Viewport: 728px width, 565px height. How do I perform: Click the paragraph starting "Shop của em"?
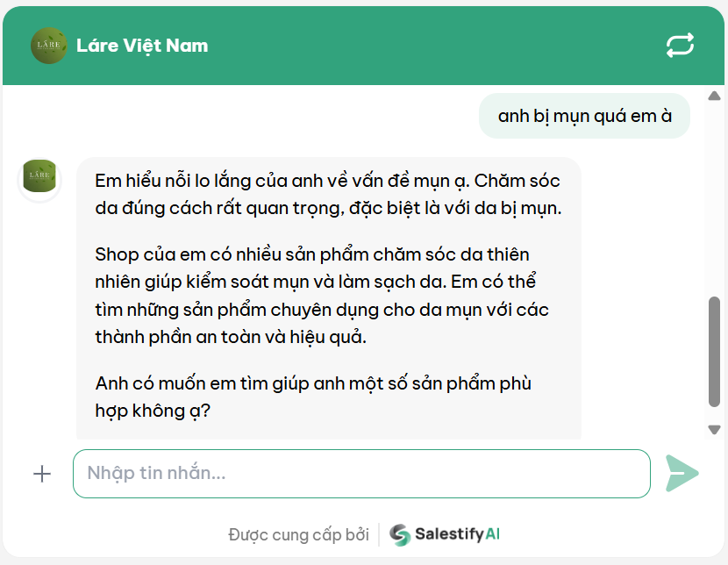(322, 296)
